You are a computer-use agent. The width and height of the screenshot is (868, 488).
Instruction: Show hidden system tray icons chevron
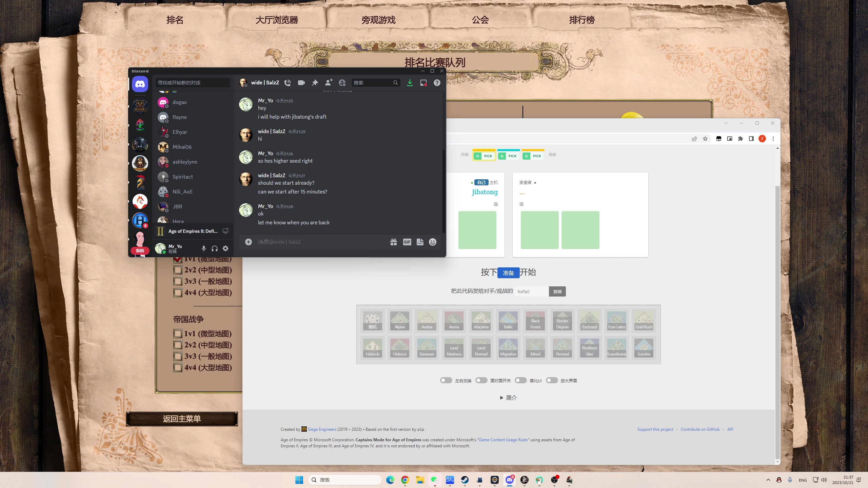(768, 480)
